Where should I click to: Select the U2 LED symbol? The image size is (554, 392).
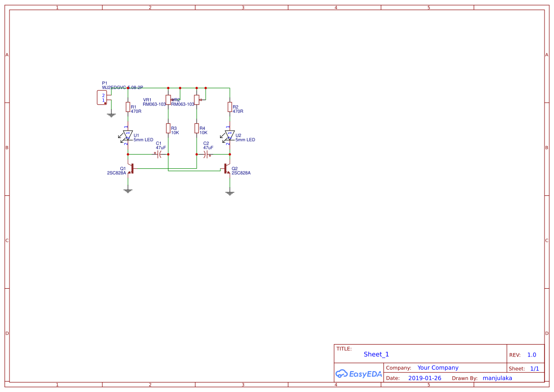pyautogui.click(x=228, y=137)
